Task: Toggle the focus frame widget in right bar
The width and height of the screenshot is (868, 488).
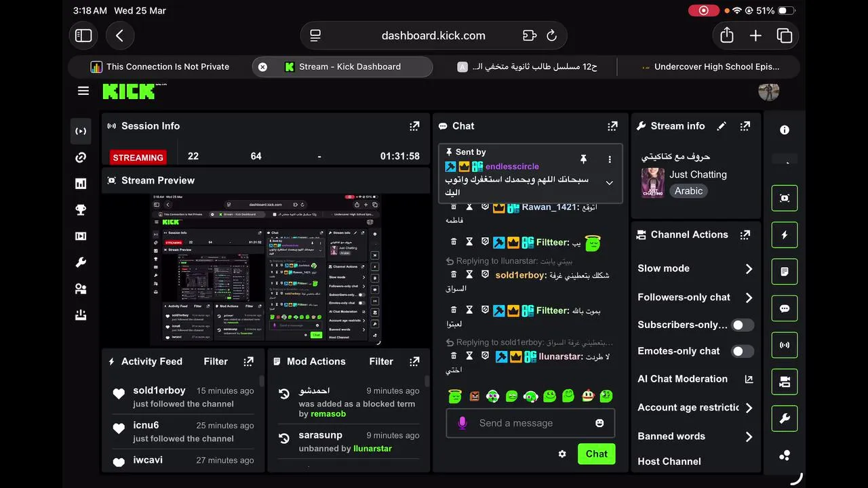Action: [x=785, y=198]
